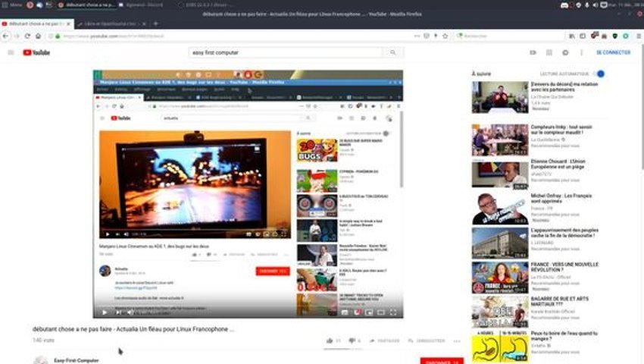This screenshot has height=364, width=644.
Task: Open the YouTube messages icon
Action: point(565,52)
